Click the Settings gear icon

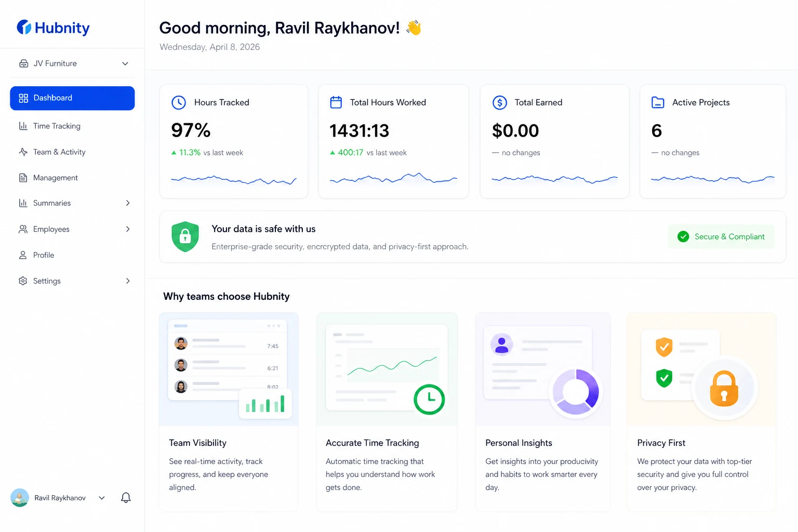point(23,281)
